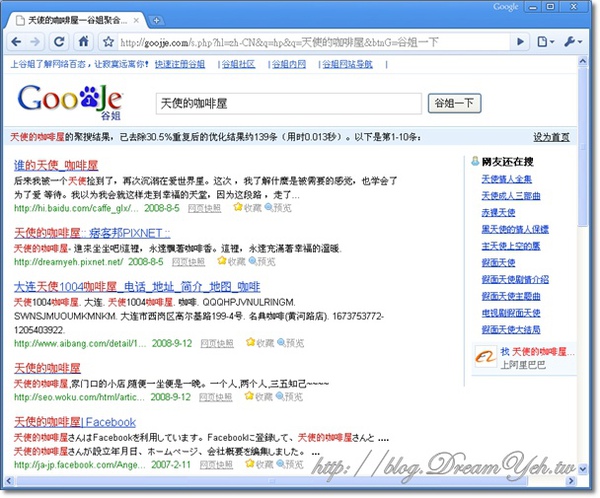Open the plain 天使的咖啡屋 result title

(x=47, y=368)
